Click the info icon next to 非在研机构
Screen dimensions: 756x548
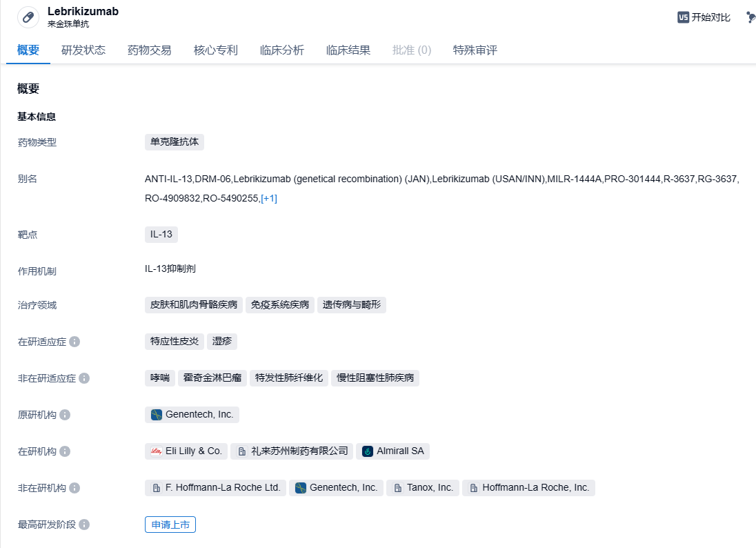74,488
